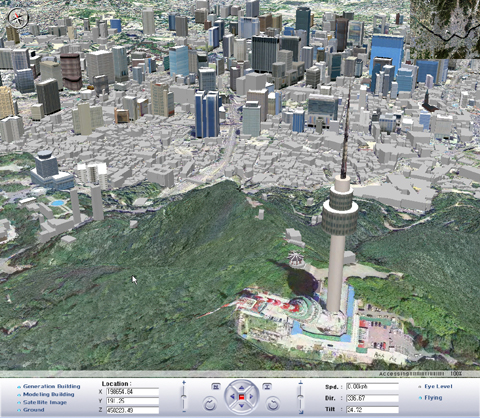The height and width of the screenshot is (418, 480).
Task: Click the compass icon in the viewport corner
Action: [x=18, y=18]
